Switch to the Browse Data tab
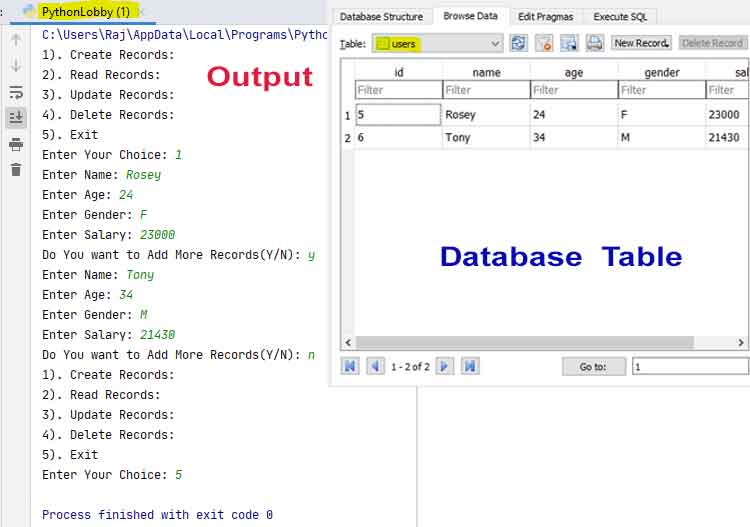This screenshot has width=750, height=527. (x=470, y=16)
